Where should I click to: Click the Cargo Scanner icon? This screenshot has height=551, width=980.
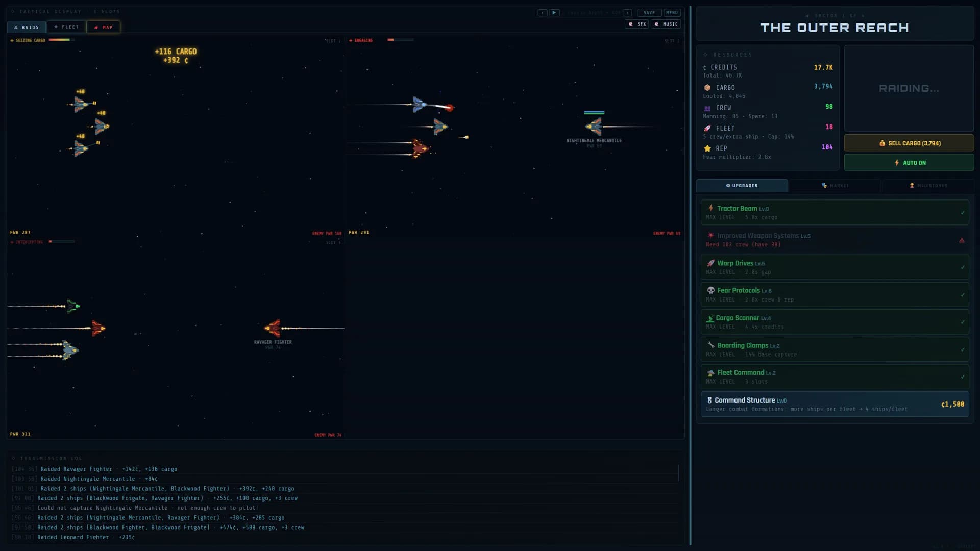pyautogui.click(x=710, y=318)
